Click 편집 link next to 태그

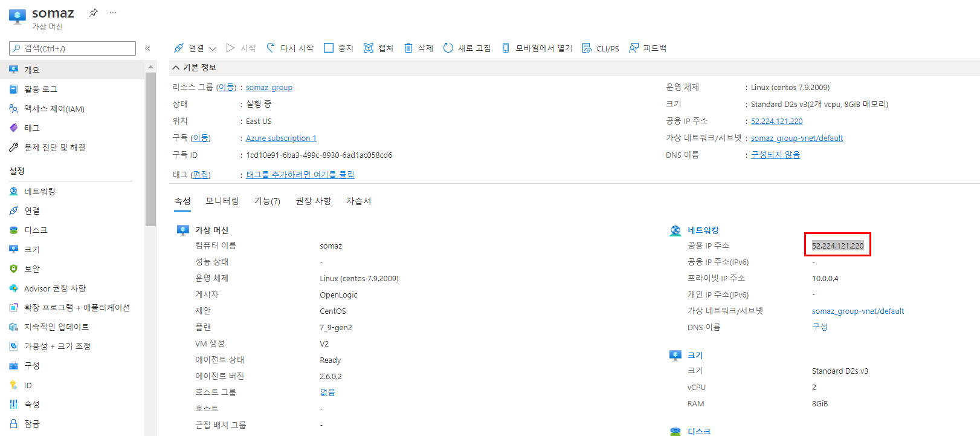(201, 174)
